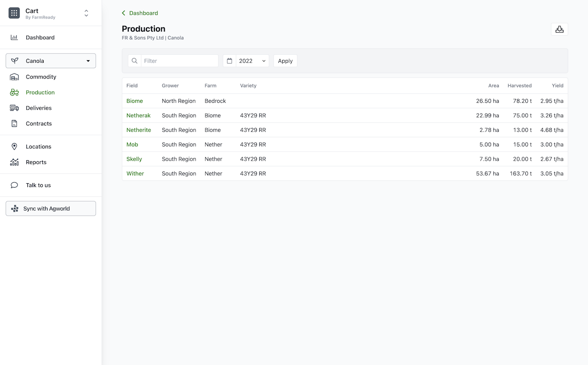Click the Cart app grid icon

(14, 13)
